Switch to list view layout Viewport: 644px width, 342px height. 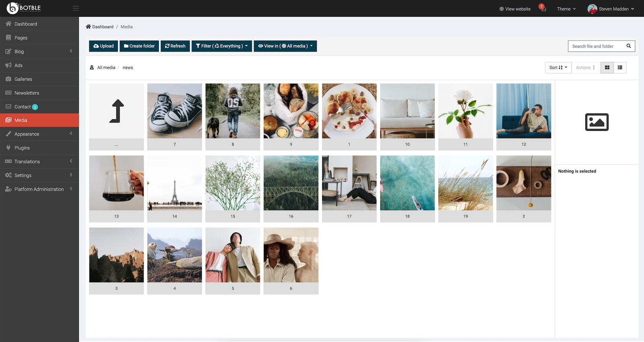point(620,68)
